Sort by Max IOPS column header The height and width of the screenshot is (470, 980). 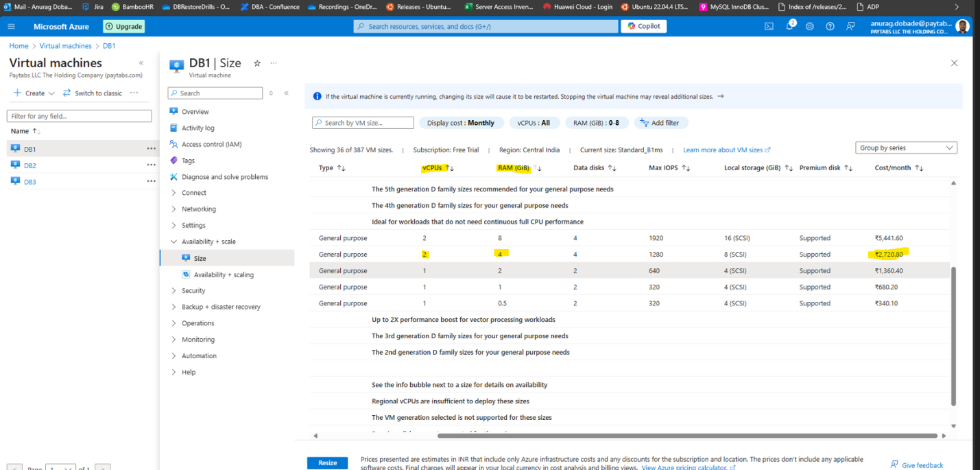click(669, 168)
